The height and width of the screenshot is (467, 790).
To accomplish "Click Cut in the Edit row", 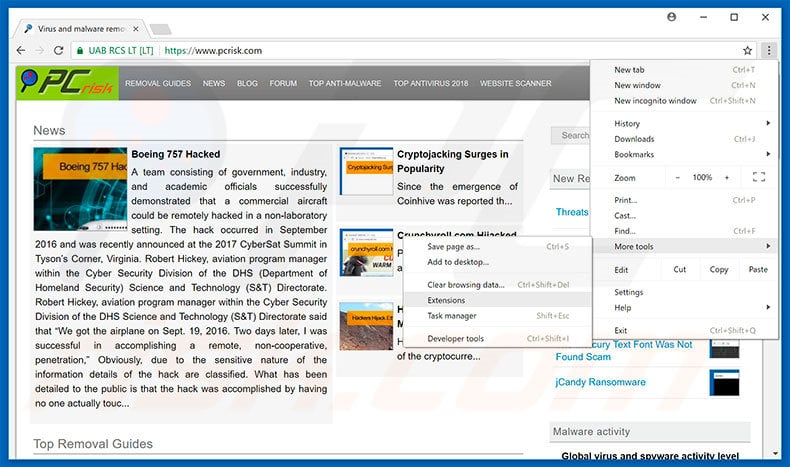I will [680, 270].
